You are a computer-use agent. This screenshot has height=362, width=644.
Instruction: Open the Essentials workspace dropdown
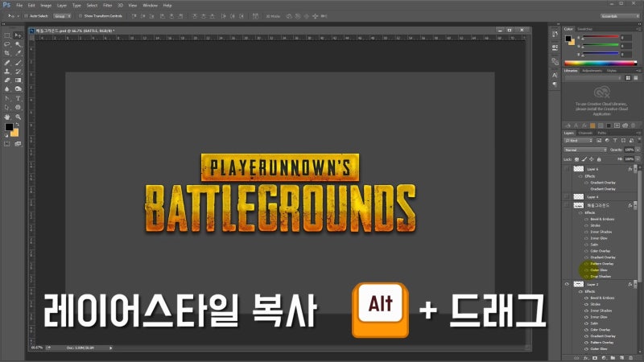(620, 16)
